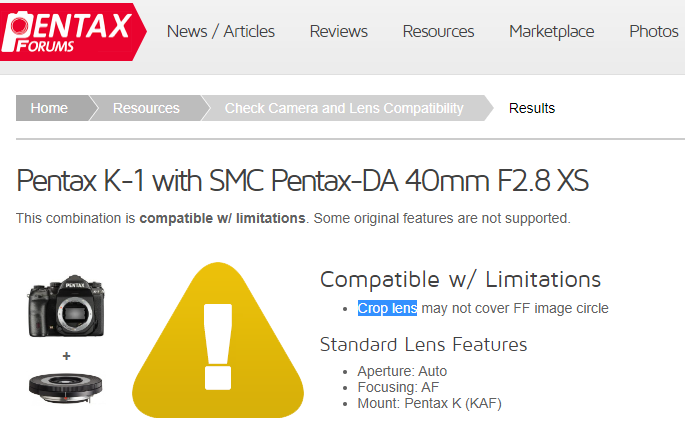Open the News / Articles menu
This screenshot has height=431, width=685.
[x=221, y=31]
